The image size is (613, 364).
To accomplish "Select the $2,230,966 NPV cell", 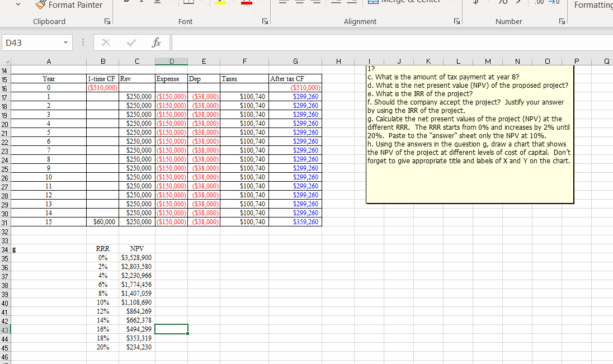I will [x=137, y=276].
